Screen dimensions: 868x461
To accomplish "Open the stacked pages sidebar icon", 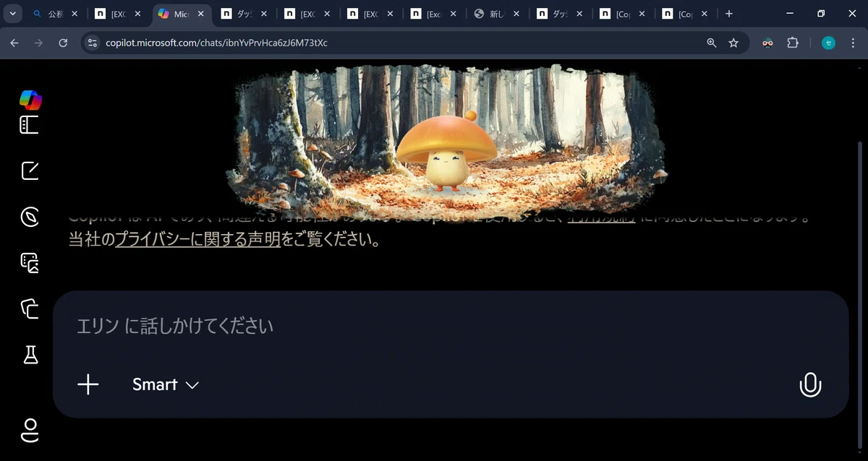I will coord(30,309).
